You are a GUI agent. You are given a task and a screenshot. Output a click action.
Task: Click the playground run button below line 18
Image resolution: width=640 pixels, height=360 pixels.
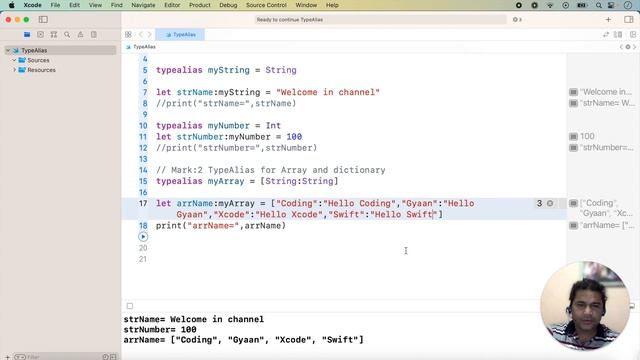pos(143,237)
